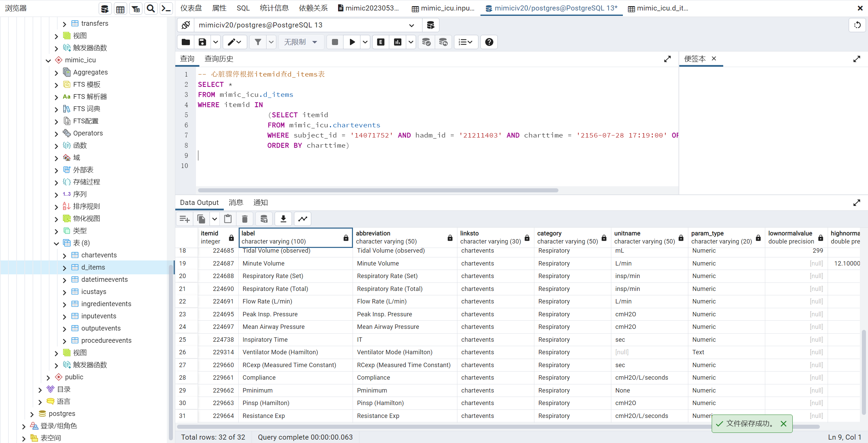868x443 pixels.
Task: Open the row limit dropdown
Action: click(x=301, y=42)
